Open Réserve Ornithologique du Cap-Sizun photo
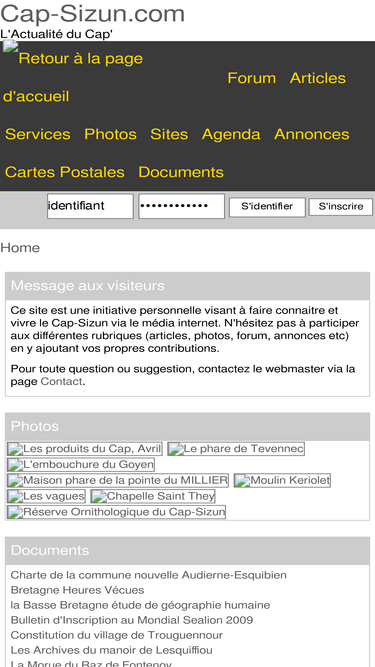Screen dimensions: 375x667 pos(116,512)
